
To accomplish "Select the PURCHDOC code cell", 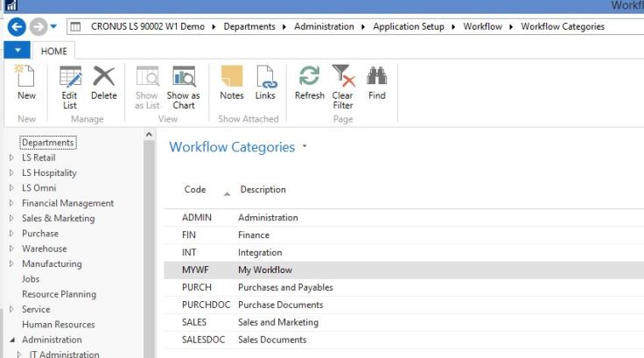I will coord(206,305).
